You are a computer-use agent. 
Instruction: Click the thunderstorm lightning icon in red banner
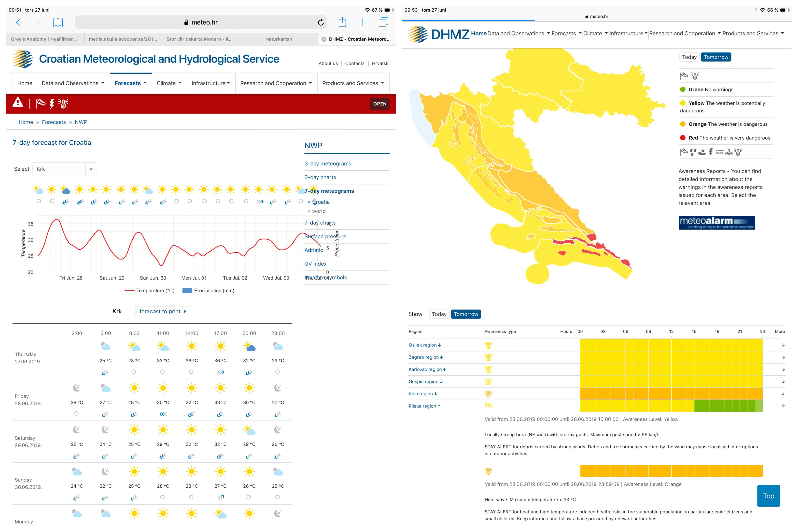(52, 104)
